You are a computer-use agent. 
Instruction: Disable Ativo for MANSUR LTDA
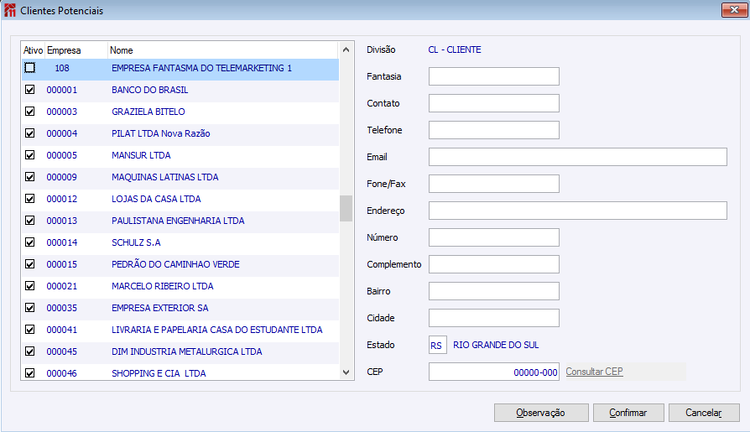[30, 155]
